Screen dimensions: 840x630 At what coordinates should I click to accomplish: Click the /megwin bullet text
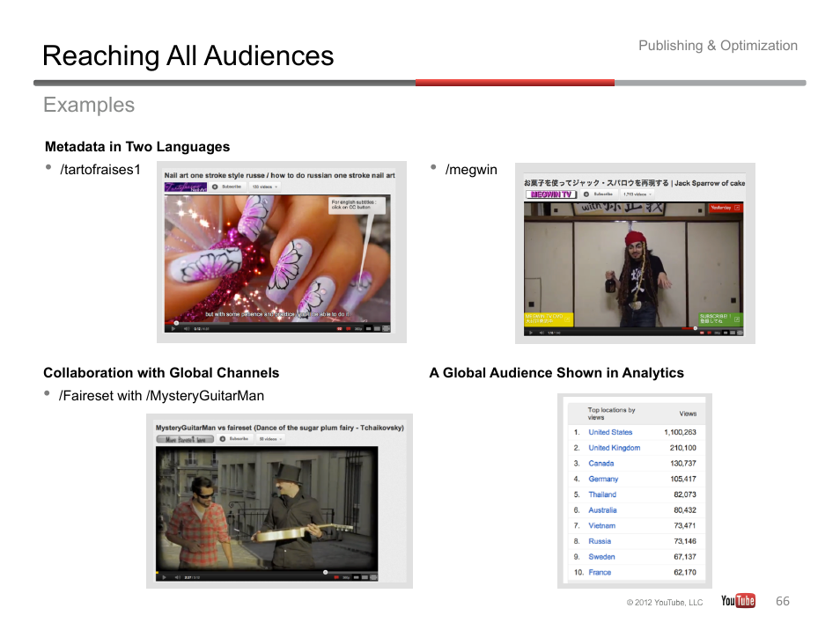[471, 170]
